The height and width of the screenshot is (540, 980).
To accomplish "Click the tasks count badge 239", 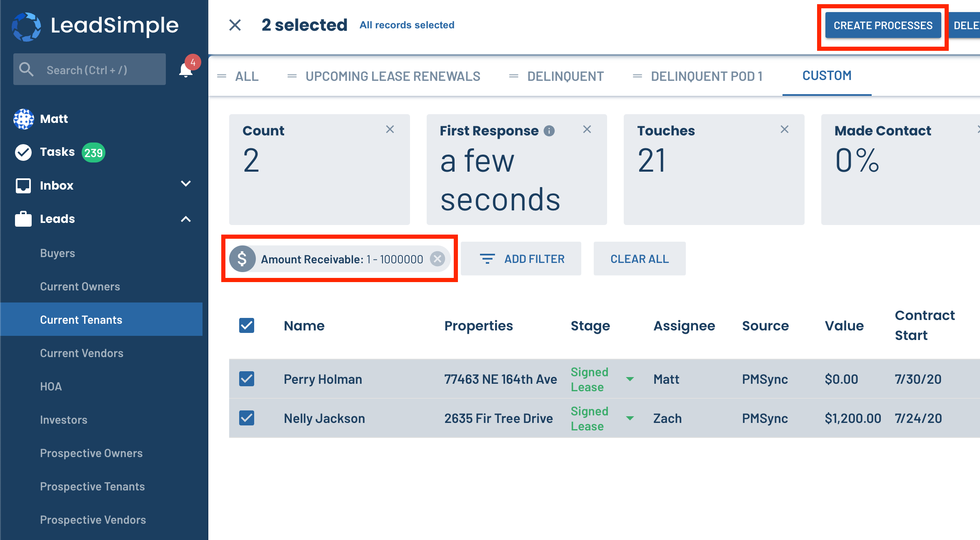I will coord(93,152).
